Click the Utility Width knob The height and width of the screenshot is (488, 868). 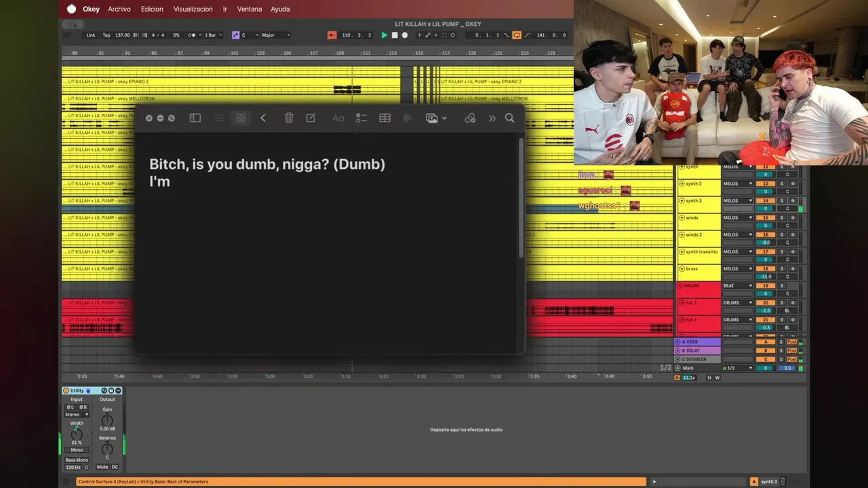point(77,434)
